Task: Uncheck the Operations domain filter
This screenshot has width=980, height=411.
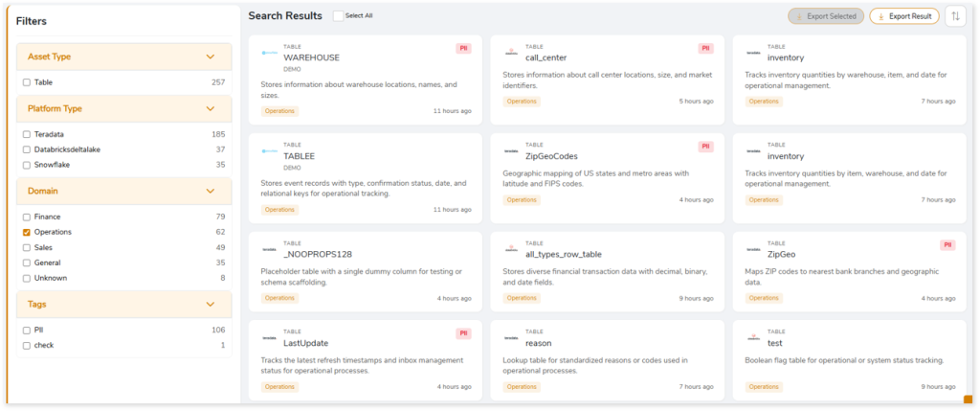Action: [x=27, y=232]
